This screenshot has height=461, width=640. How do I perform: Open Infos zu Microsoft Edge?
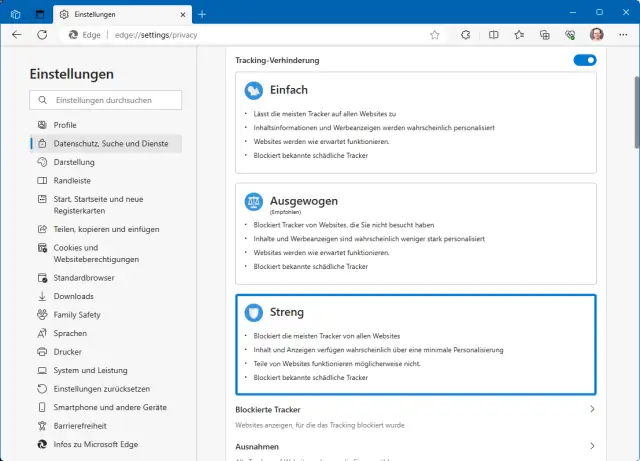click(96, 443)
